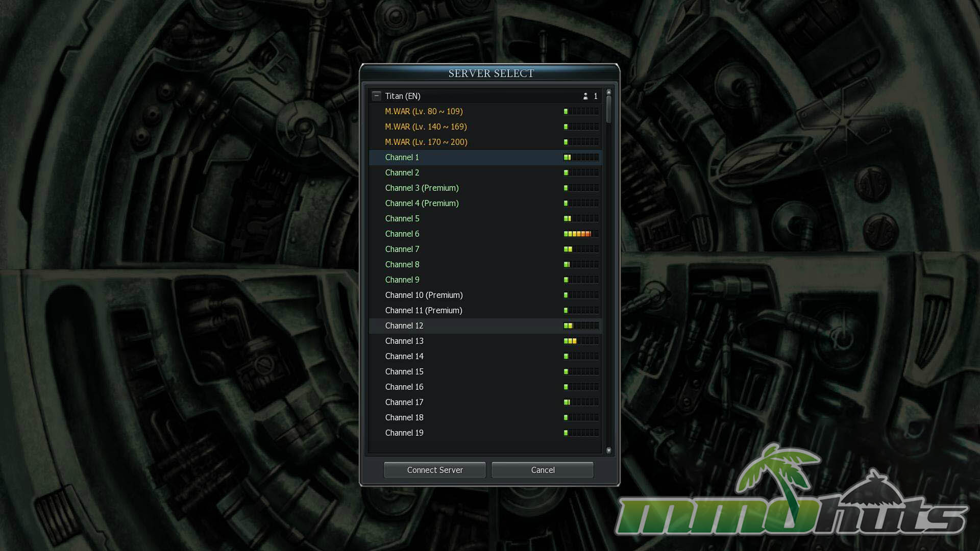
Task: Click the scrollbar up arrow
Action: tap(608, 92)
